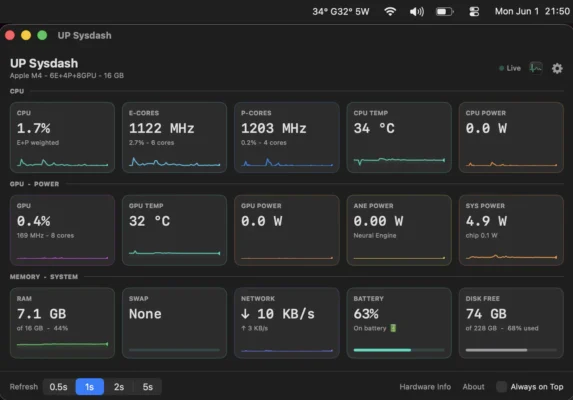
Task: Click the Battery 63% value
Action: point(366,314)
